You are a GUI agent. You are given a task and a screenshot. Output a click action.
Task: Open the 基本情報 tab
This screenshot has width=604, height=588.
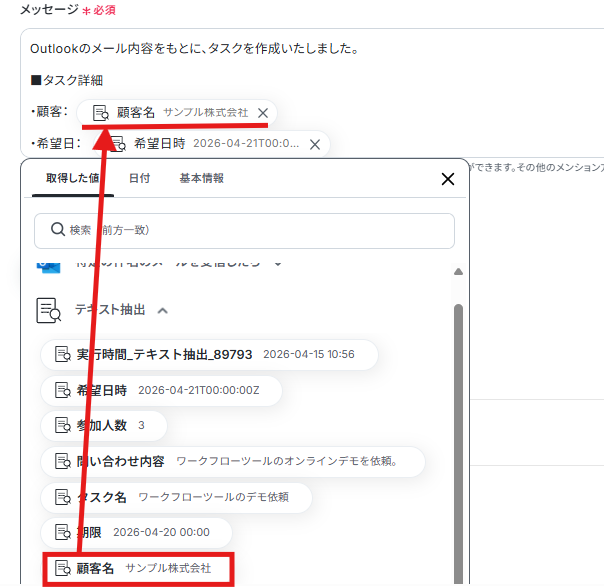[201, 178]
